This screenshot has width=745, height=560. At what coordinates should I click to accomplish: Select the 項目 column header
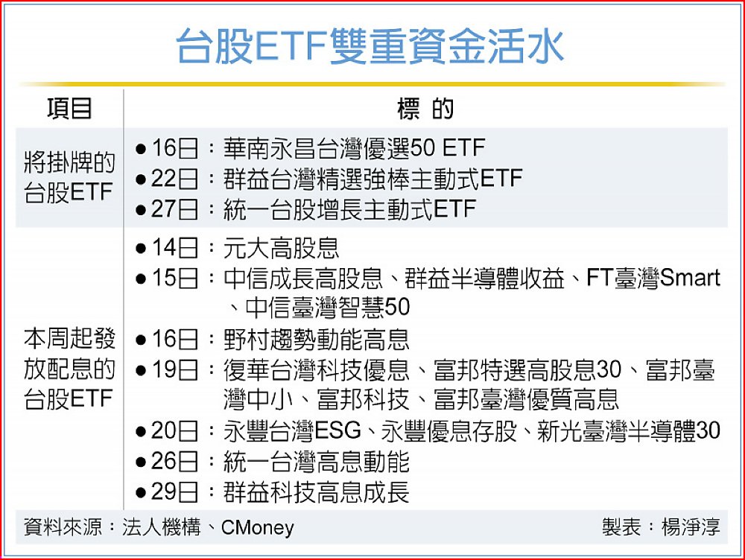click(x=69, y=109)
